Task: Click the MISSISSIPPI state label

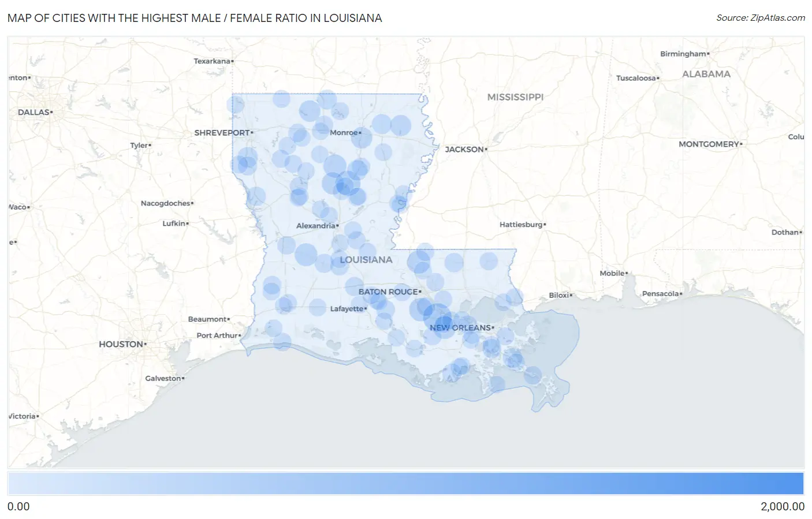Action: [515, 97]
